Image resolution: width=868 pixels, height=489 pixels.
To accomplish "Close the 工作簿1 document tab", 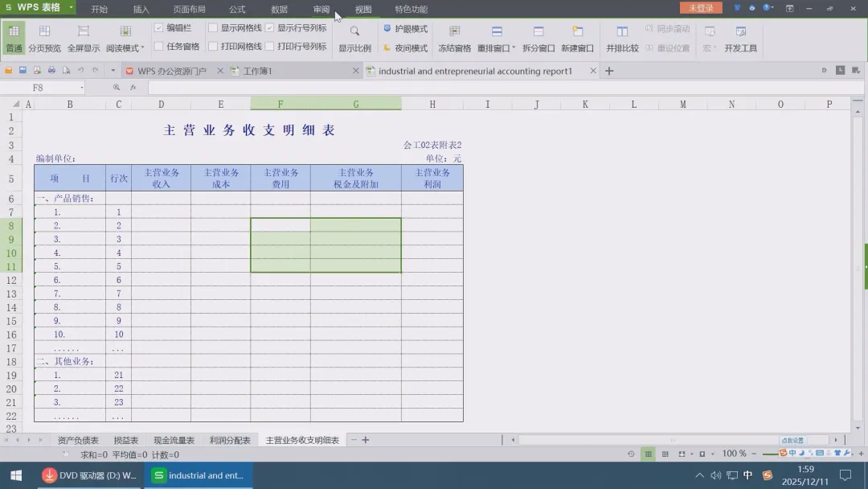I will [x=356, y=71].
